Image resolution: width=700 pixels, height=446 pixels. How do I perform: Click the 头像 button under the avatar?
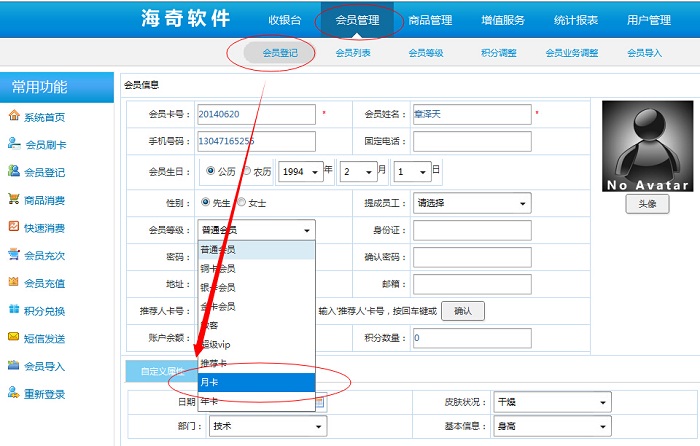[647, 203]
